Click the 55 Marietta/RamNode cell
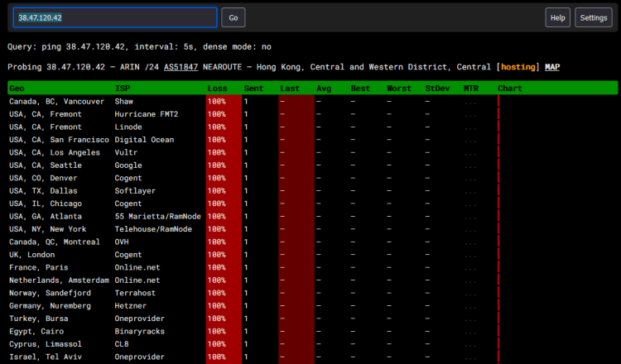The width and height of the screenshot is (621, 364). 157,216
